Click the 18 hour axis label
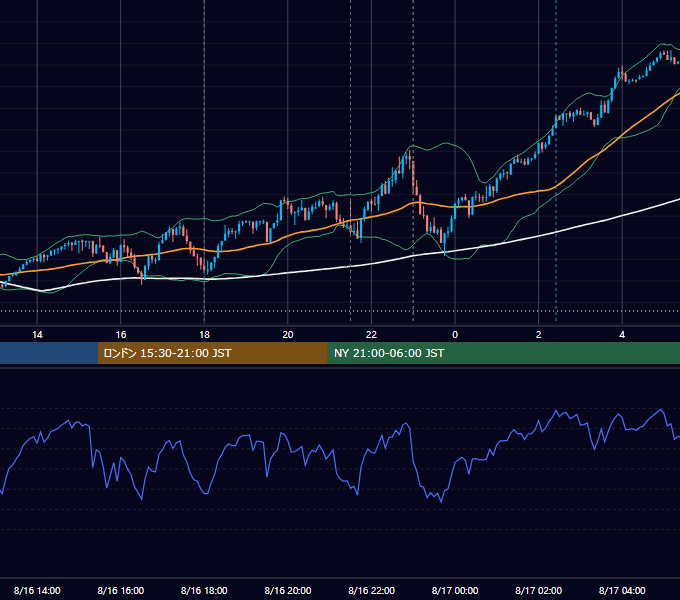 coord(204,335)
